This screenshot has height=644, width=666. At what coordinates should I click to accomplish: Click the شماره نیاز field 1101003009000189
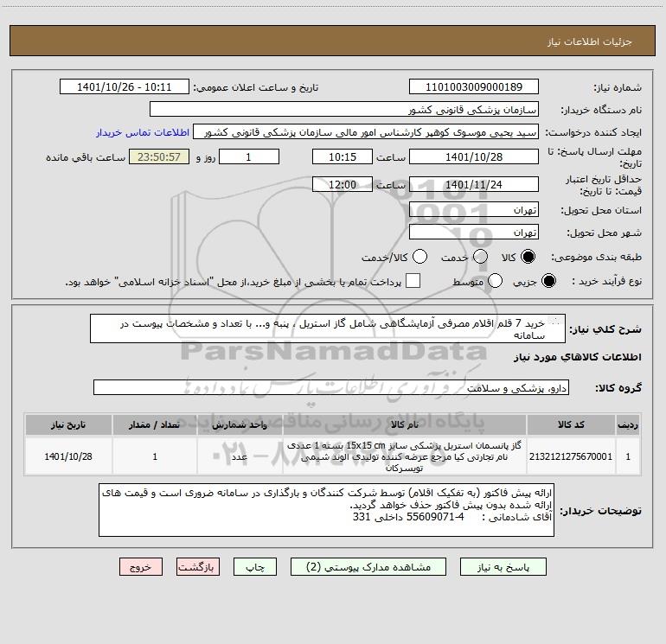click(474, 86)
